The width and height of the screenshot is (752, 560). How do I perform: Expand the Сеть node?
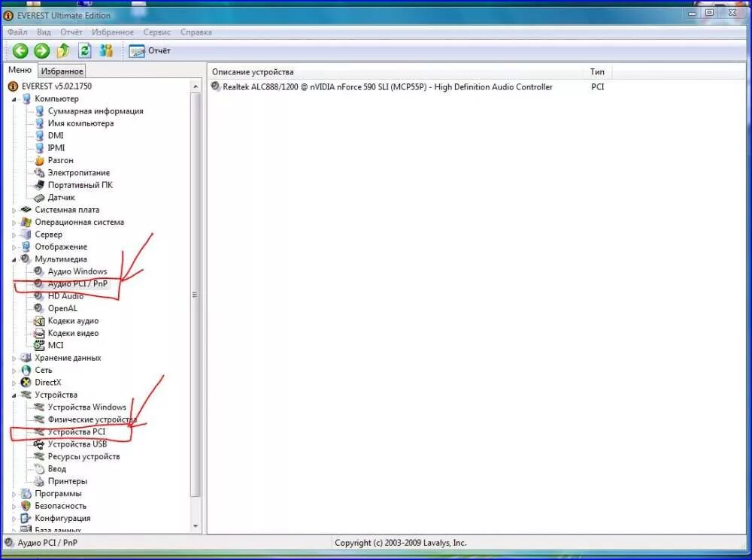click(x=14, y=371)
